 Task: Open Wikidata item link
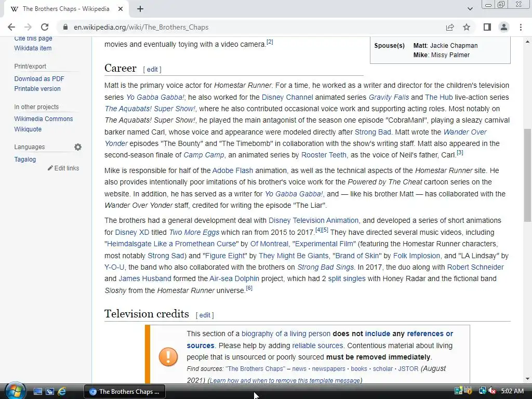(33, 48)
